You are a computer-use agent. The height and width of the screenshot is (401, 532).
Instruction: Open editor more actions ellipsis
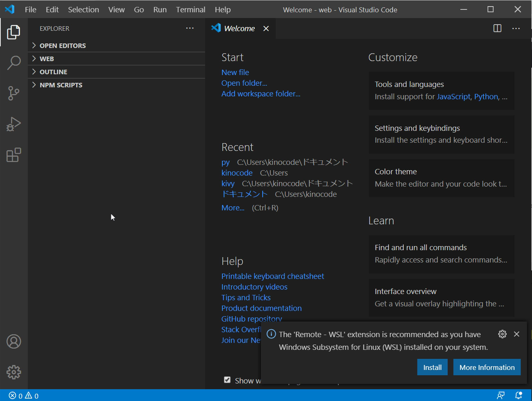[516, 28]
